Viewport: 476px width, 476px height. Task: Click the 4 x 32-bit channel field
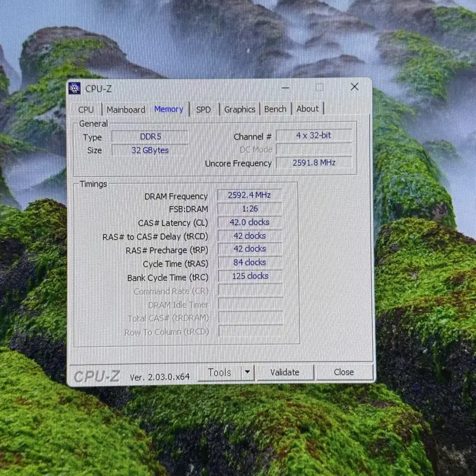(x=314, y=135)
